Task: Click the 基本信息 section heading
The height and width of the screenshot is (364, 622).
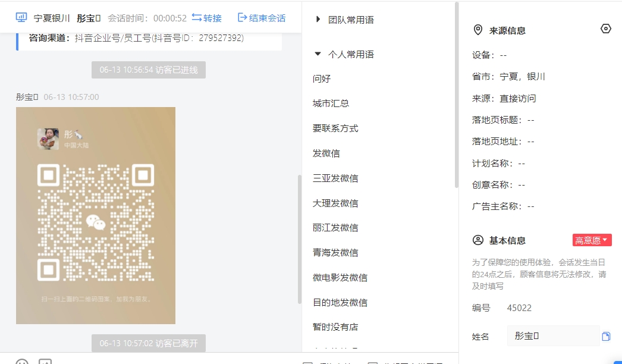Action: 507,240
